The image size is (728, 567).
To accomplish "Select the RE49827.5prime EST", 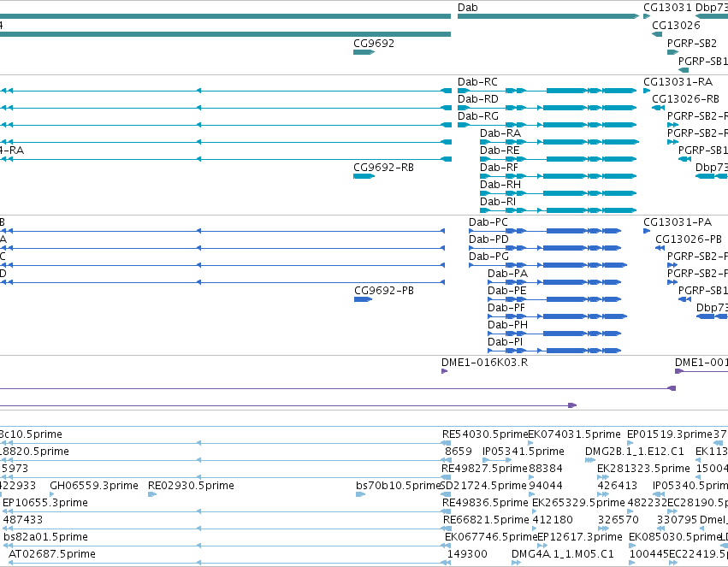I will coord(446,477).
